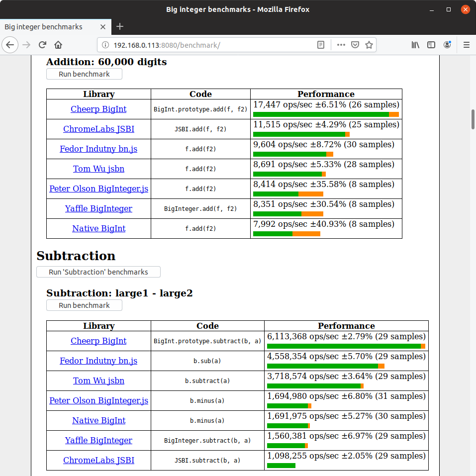The height and width of the screenshot is (476, 476).
Task: Go to the Firefox home page
Action: click(58, 45)
